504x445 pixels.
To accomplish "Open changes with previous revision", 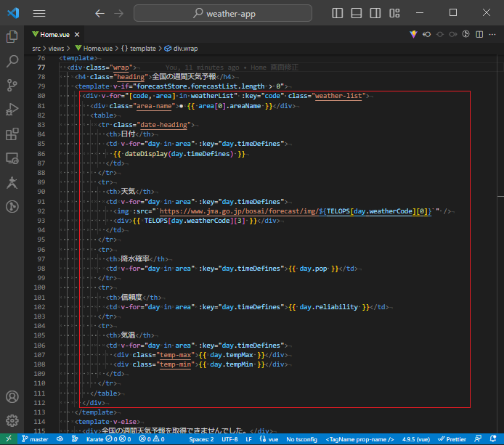I will tap(426, 34).
